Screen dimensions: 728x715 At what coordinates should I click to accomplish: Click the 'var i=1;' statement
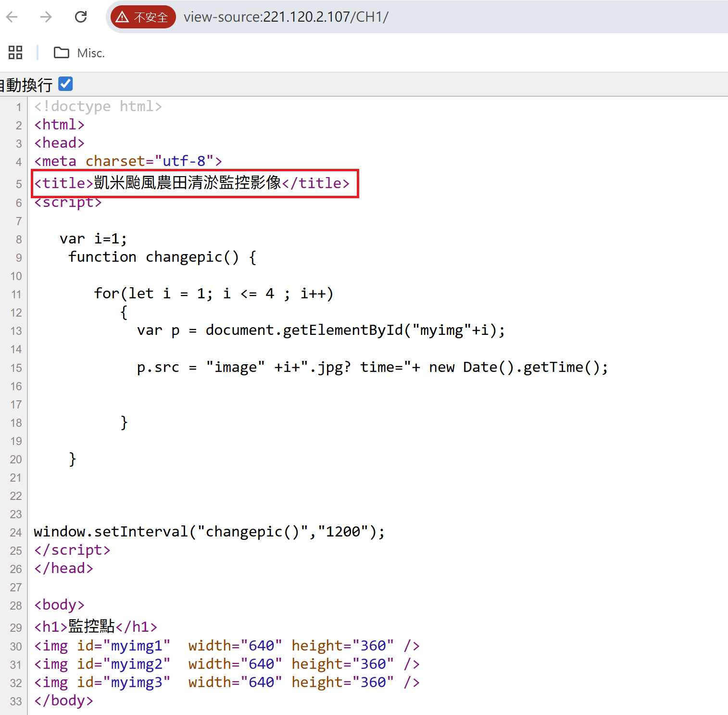[x=93, y=239]
